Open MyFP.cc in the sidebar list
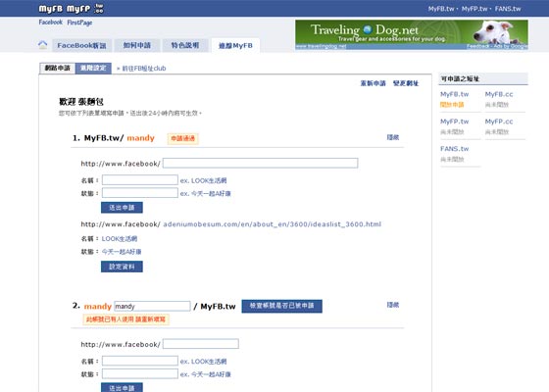Image resolution: width=549 pixels, height=392 pixels. pos(499,122)
